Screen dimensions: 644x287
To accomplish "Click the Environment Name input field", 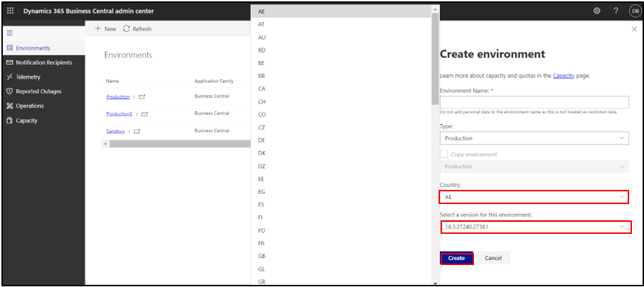I will 534,102.
